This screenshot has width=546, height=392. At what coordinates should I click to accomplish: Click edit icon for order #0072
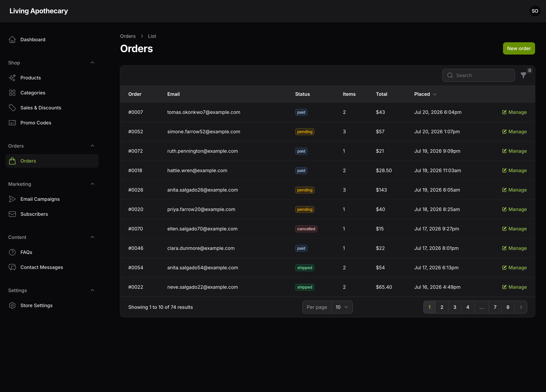click(x=504, y=151)
